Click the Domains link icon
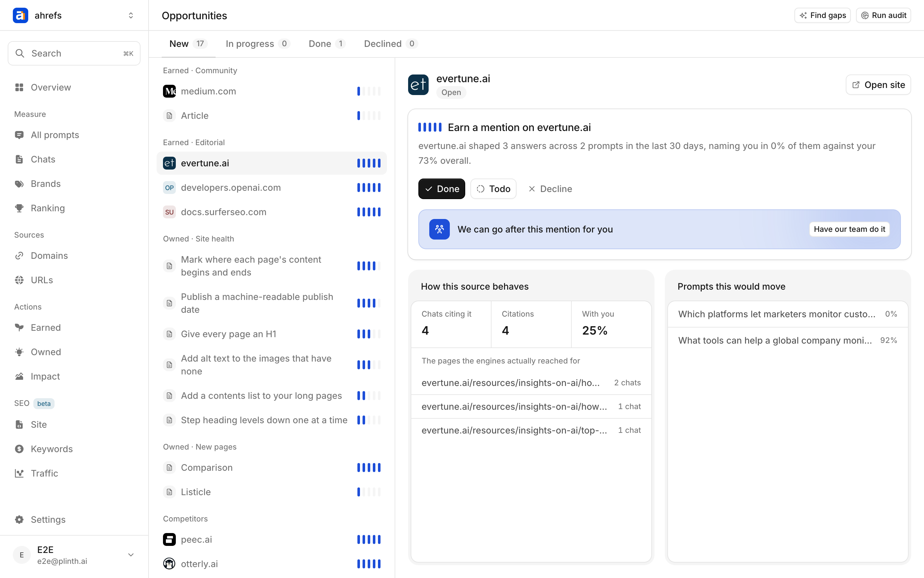 point(19,256)
